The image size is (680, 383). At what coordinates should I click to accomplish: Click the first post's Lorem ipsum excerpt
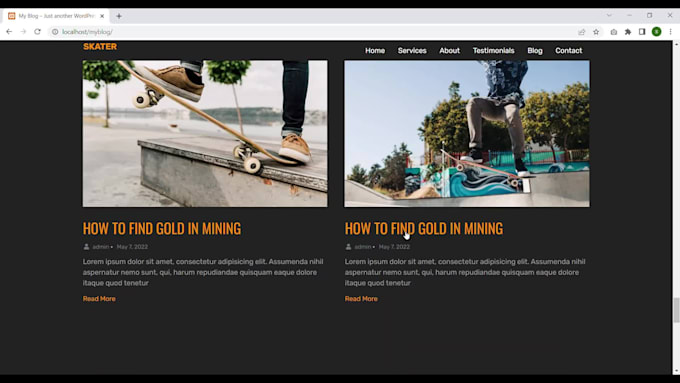203,272
